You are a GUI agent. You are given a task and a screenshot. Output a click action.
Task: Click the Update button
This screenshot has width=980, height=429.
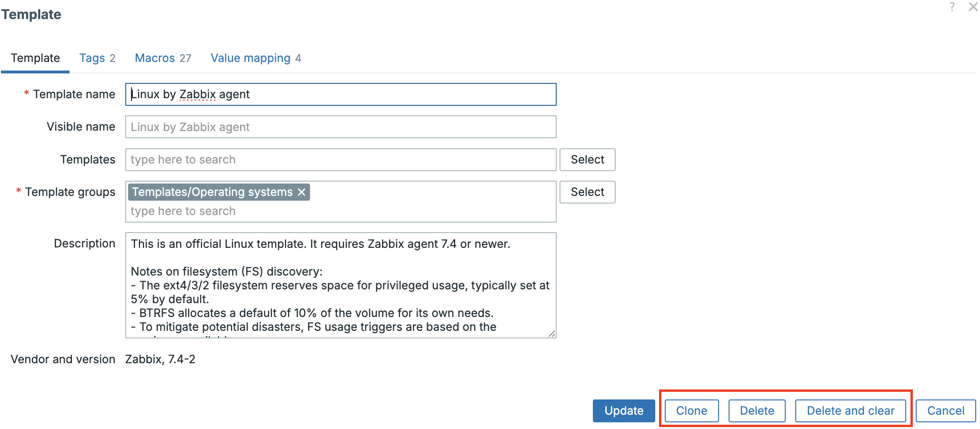pyautogui.click(x=623, y=410)
